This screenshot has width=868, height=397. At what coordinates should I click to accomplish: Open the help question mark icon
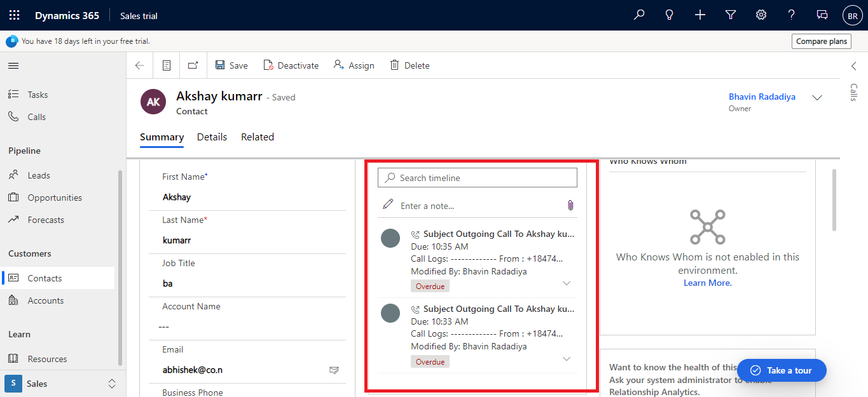(x=792, y=15)
